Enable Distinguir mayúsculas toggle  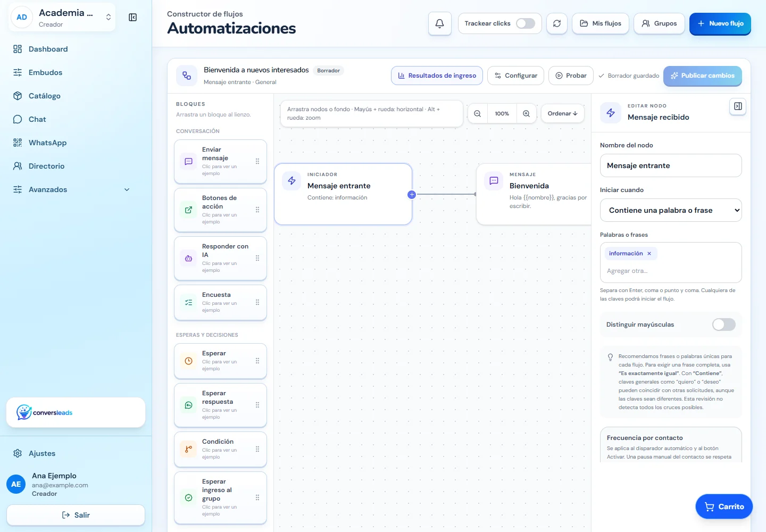(x=723, y=325)
